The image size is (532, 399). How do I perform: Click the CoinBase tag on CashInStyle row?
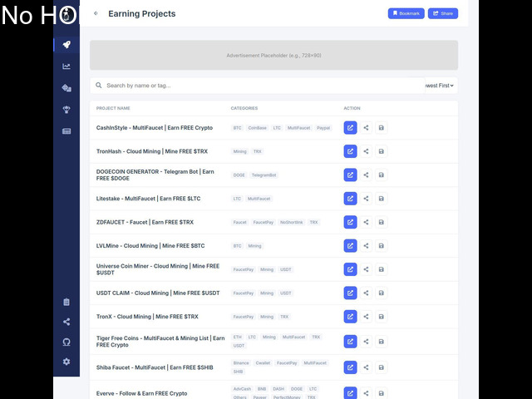pos(257,128)
